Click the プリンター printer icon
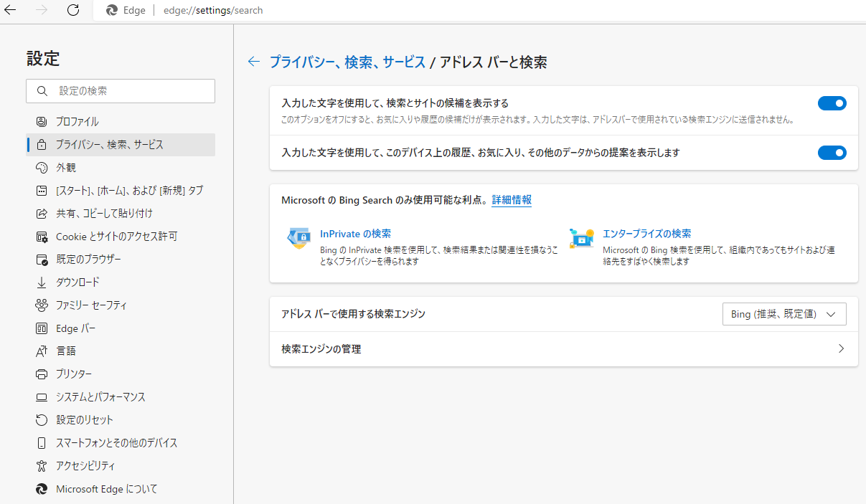This screenshot has height=504, width=866. pos(42,374)
